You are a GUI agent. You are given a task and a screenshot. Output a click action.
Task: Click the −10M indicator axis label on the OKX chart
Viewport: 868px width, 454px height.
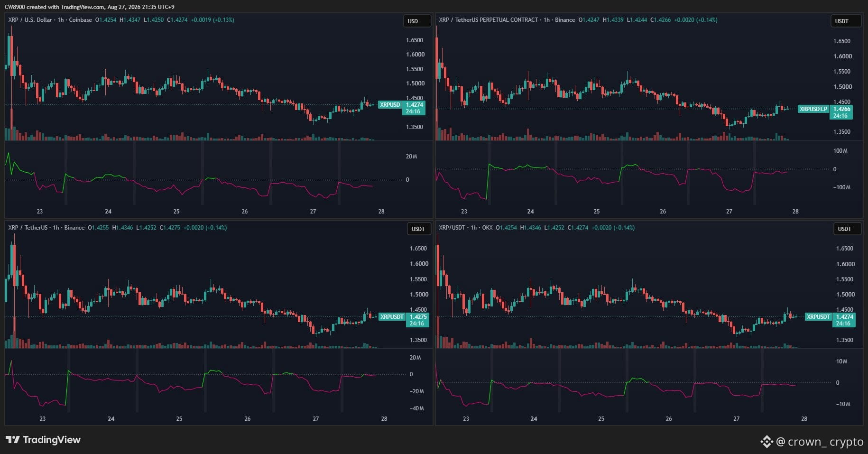[842, 404]
